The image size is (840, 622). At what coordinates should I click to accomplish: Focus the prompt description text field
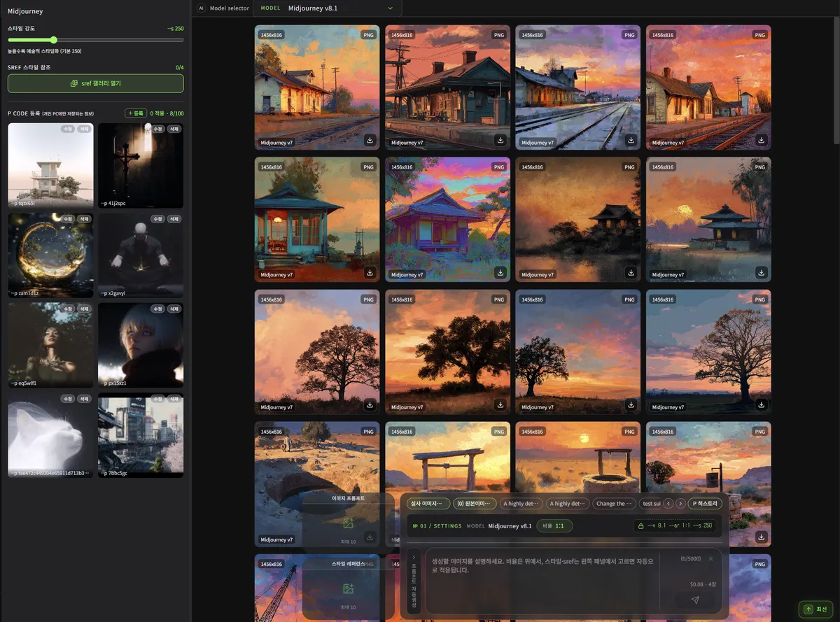point(542,581)
